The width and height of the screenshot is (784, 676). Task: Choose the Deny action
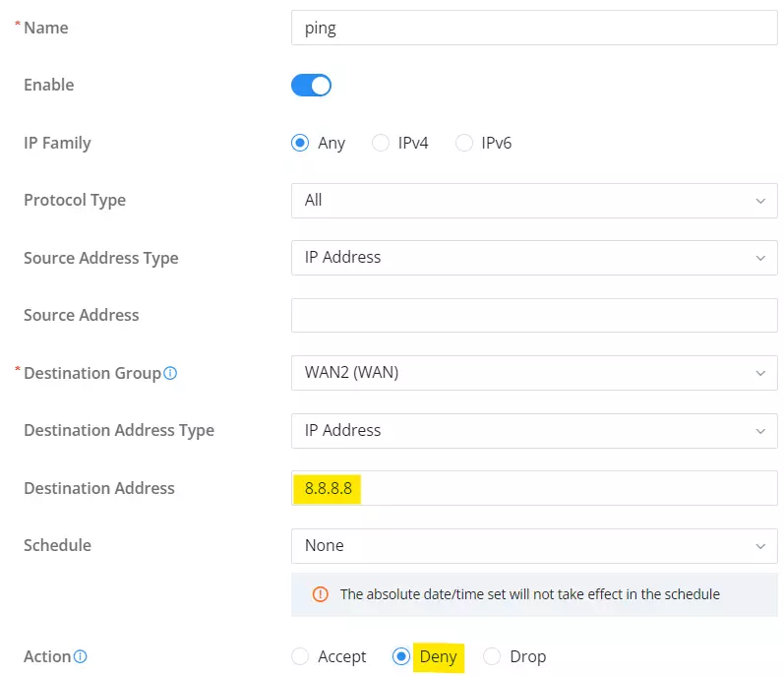401,656
